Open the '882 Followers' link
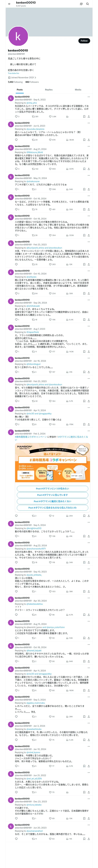The height and width of the screenshot is (868, 98). tap(32, 82)
